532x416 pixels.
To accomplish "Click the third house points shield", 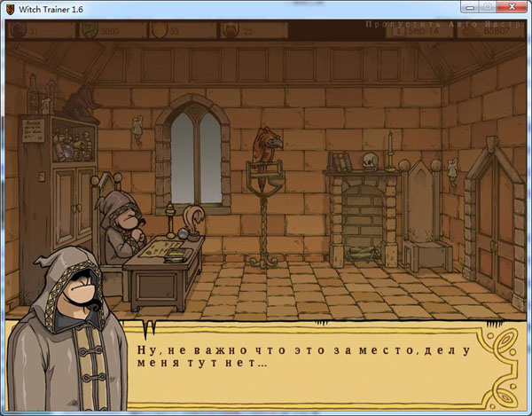I will [x=160, y=31].
